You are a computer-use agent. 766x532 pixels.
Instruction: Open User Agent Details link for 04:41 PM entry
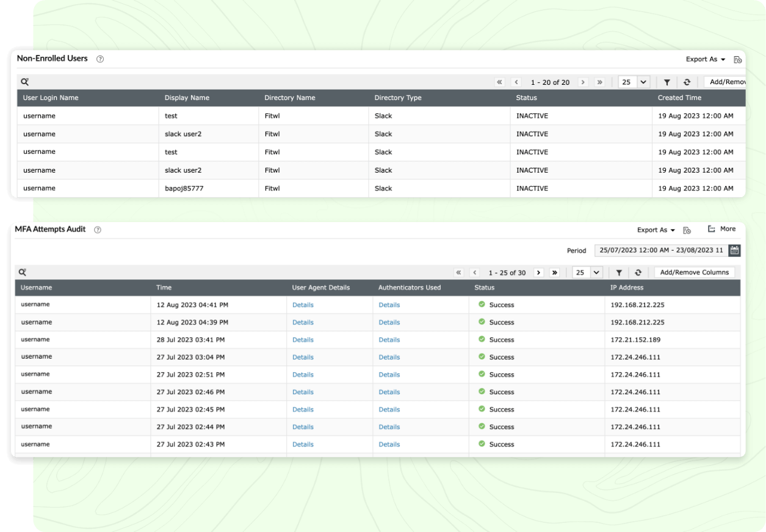pyautogui.click(x=303, y=305)
